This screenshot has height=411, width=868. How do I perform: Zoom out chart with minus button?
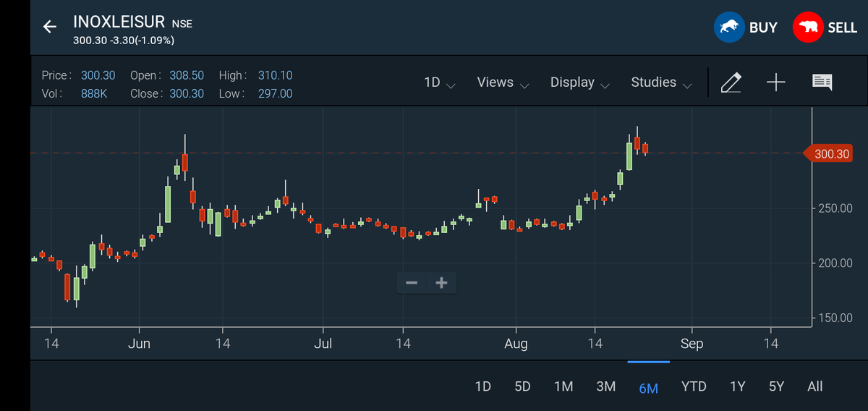[x=412, y=282]
